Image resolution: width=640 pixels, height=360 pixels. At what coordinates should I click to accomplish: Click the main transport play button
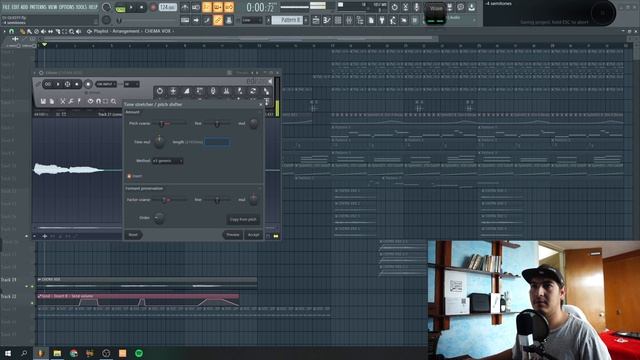[131, 7]
